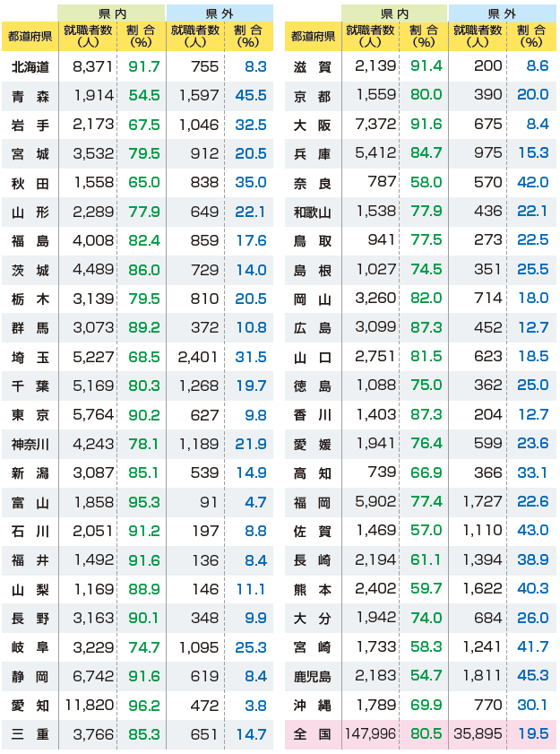Select 新潟's out-of-prefecture count 539
Screen dimensions: 560x754
click(x=204, y=473)
